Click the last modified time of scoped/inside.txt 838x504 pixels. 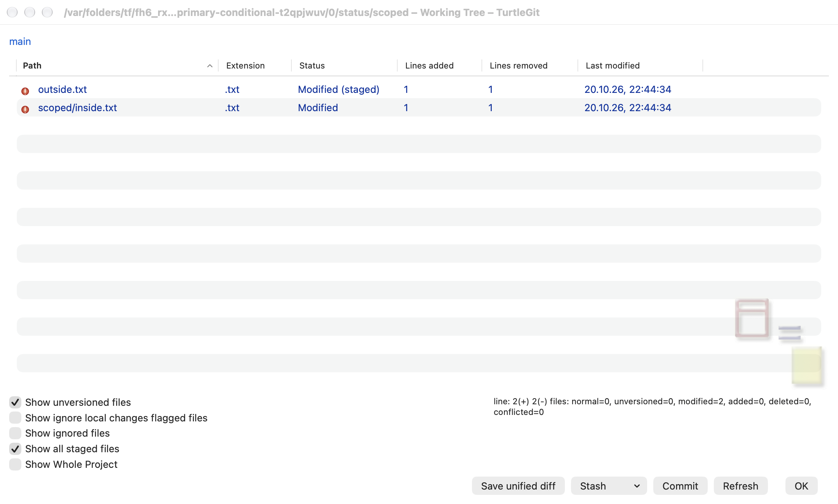click(628, 108)
